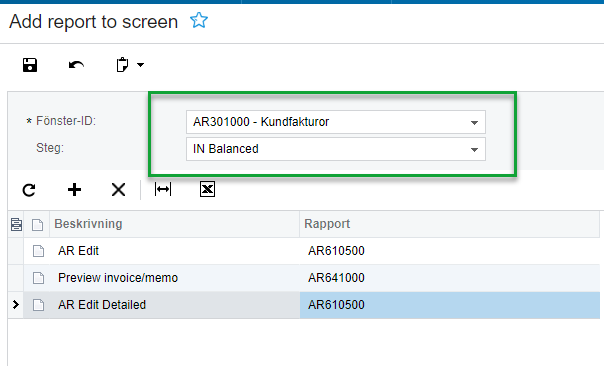Expand the Steg dropdown arrow
Image resolution: width=604 pixels, height=366 pixels.
coord(474,149)
